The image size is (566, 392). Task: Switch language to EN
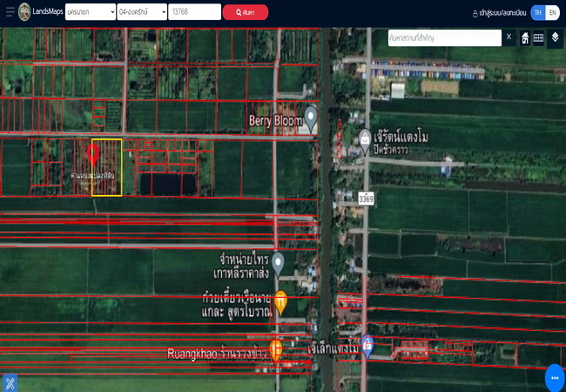point(552,12)
